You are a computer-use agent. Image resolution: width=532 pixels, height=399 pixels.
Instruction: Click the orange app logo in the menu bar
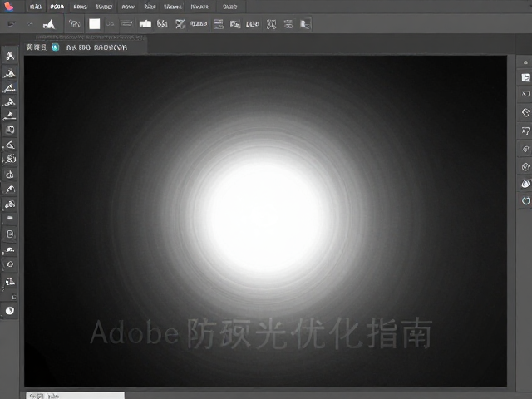pyautogui.click(x=8, y=7)
